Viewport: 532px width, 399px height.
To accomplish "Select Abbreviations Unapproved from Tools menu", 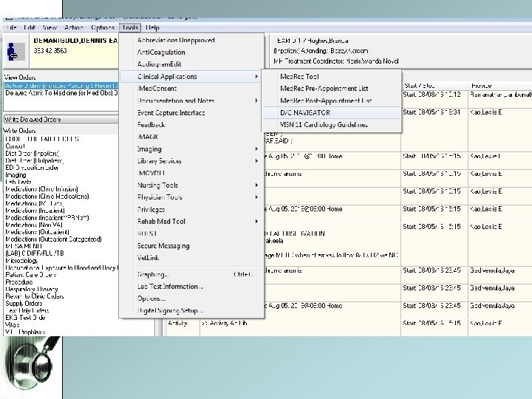I will [x=191, y=40].
